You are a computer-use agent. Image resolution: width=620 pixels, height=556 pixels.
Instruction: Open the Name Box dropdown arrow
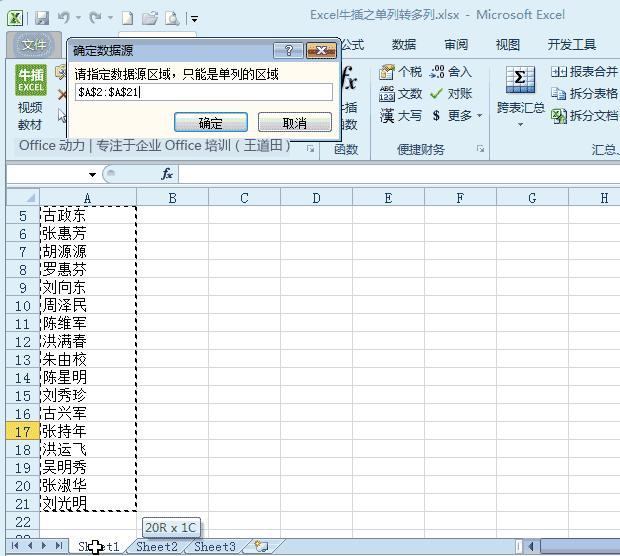92,174
